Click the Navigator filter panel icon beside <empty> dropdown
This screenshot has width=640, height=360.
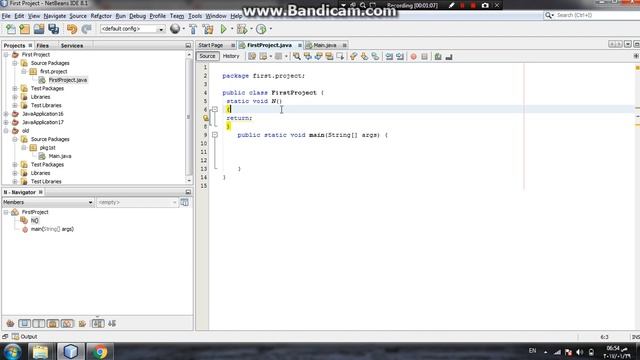click(184, 202)
